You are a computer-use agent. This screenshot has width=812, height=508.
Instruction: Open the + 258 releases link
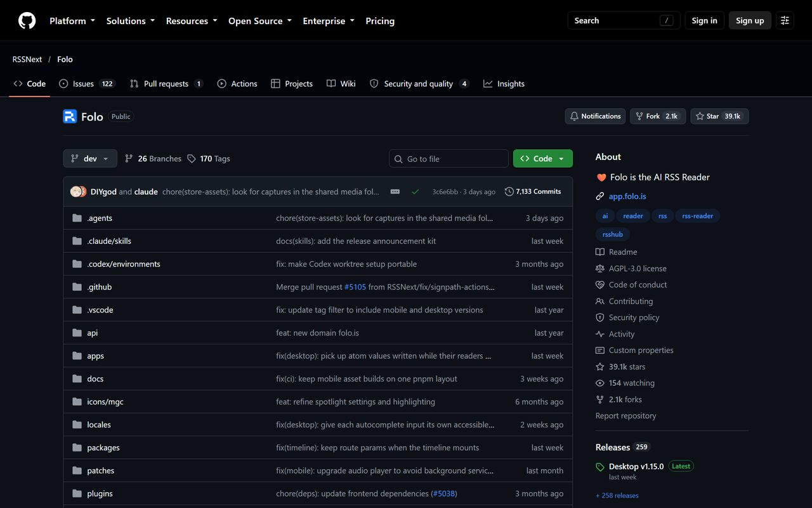pyautogui.click(x=617, y=496)
